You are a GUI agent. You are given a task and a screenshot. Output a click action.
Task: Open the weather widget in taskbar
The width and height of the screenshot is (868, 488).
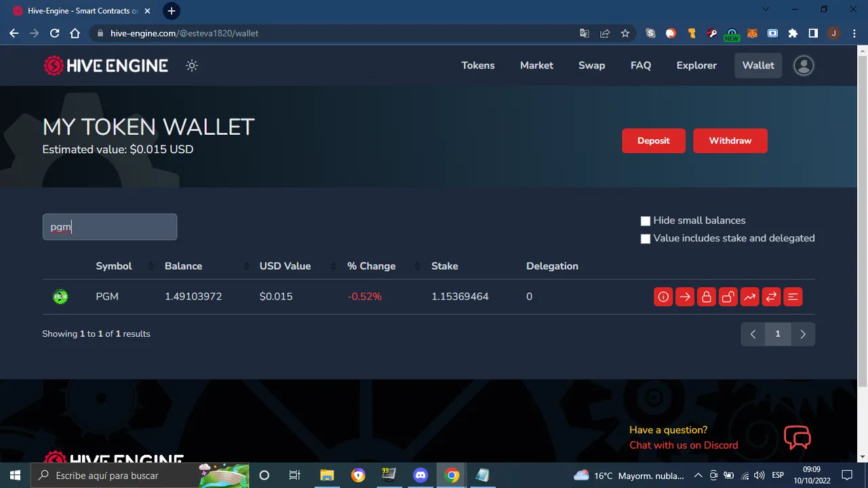[630, 475]
